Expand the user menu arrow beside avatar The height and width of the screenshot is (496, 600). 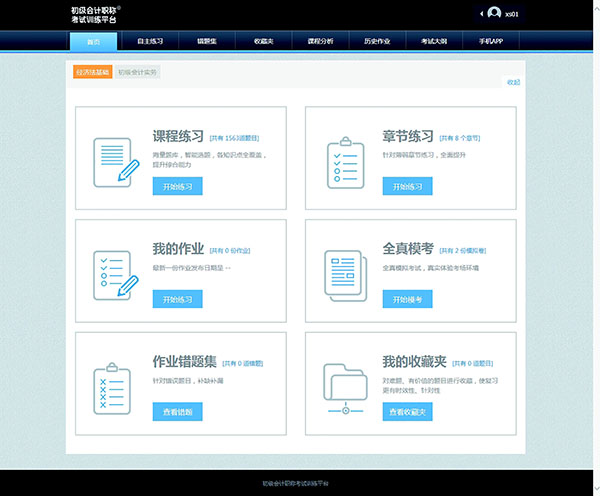pyautogui.click(x=481, y=13)
